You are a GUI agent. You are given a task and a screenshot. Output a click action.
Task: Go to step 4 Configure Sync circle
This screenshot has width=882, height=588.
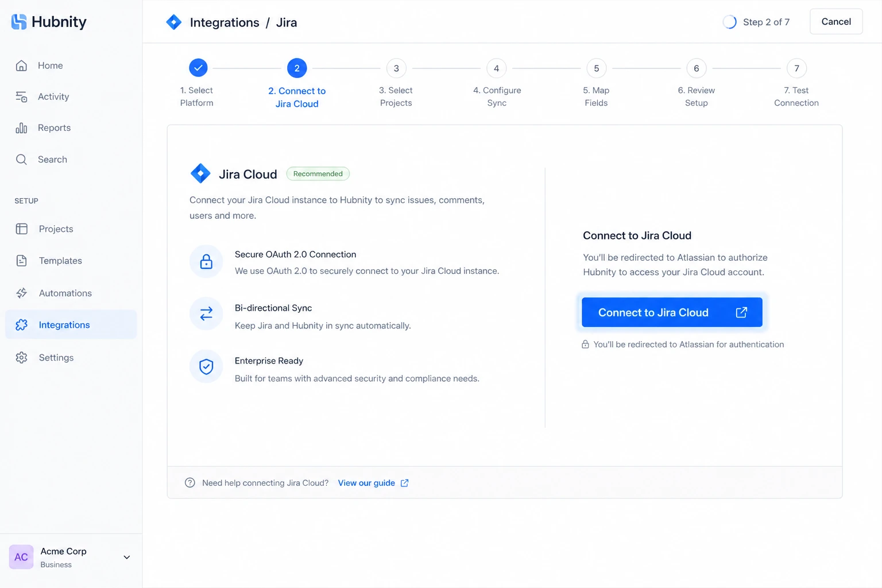pos(497,68)
